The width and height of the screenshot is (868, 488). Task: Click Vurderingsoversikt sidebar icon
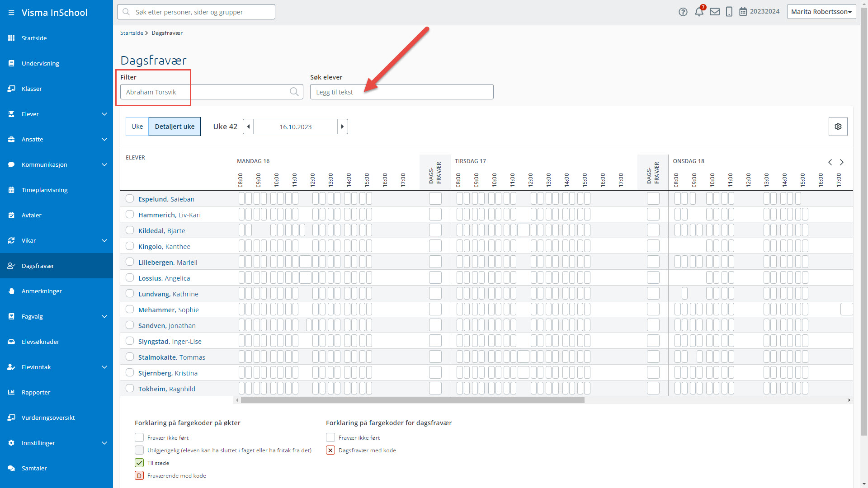pos(11,418)
